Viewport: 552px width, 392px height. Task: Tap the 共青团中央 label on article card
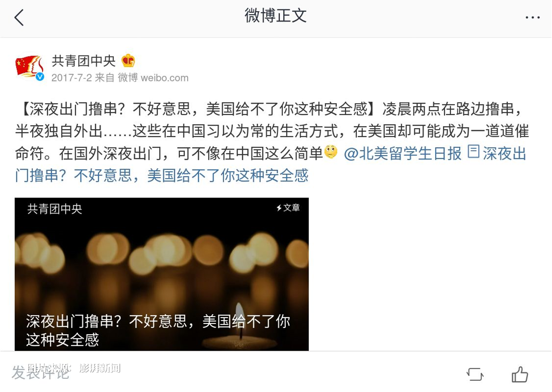tap(55, 209)
